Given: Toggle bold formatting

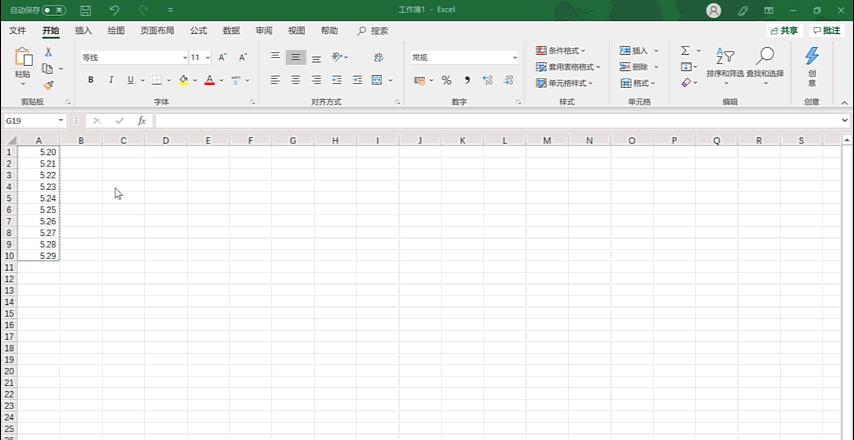Looking at the screenshot, I should click(91, 80).
